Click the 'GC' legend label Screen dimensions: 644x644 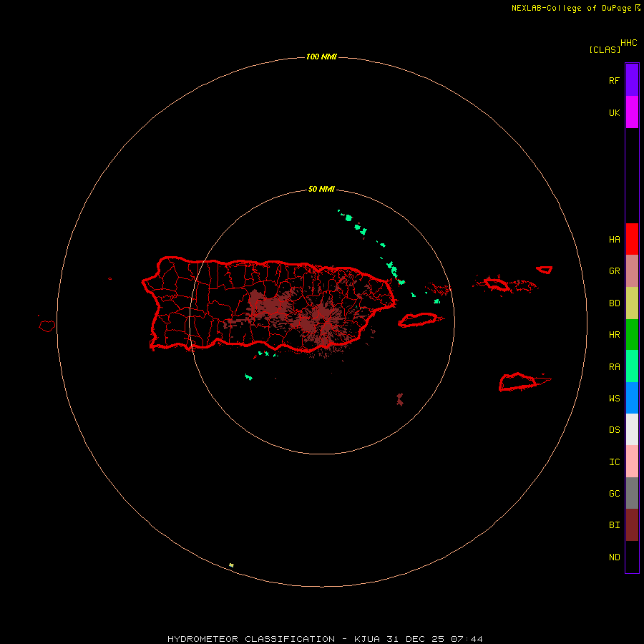614,493
